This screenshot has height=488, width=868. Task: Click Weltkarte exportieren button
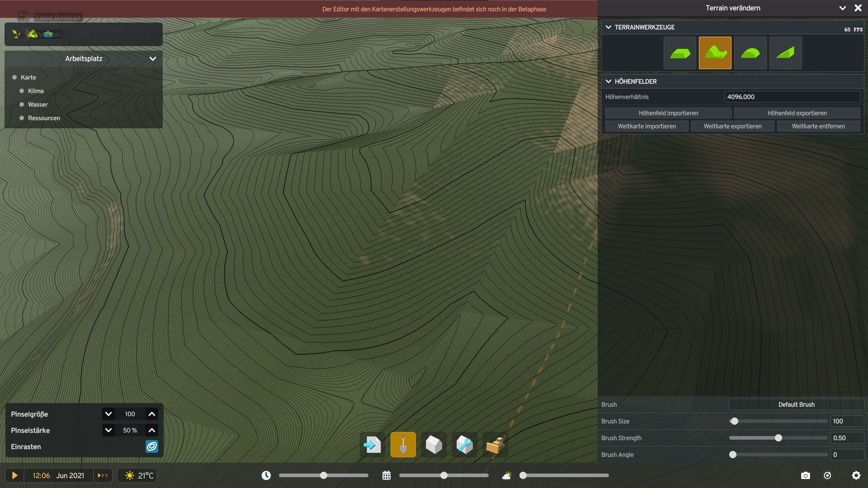(x=733, y=126)
